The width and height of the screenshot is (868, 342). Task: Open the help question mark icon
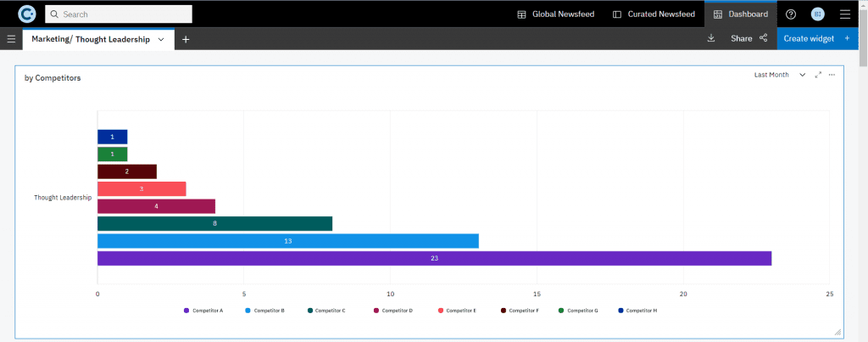[791, 14]
